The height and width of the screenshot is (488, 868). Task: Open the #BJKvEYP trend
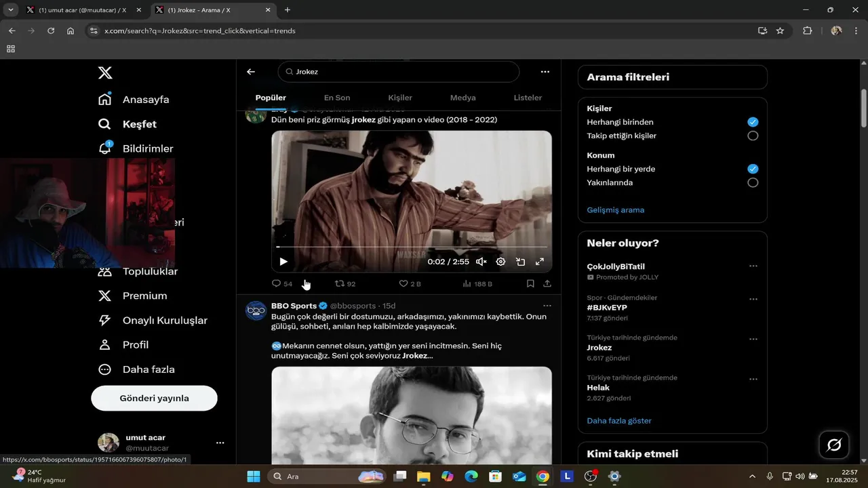606,308
